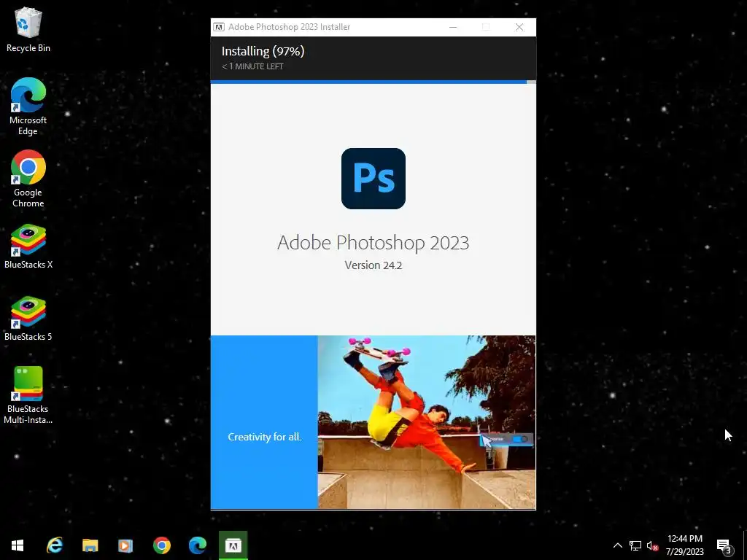Click the 'Version 24.2' text

pyautogui.click(x=373, y=265)
